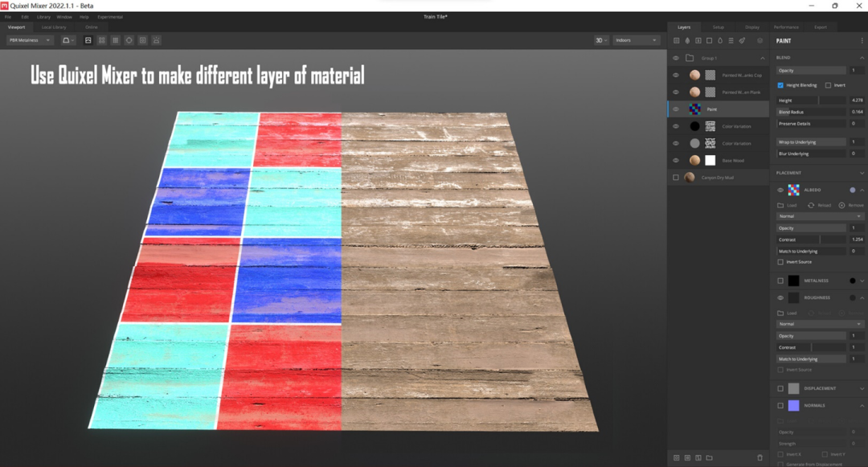Image resolution: width=868 pixels, height=467 pixels.
Task: Click first icon in layers bottom bar
Action: pos(677,457)
